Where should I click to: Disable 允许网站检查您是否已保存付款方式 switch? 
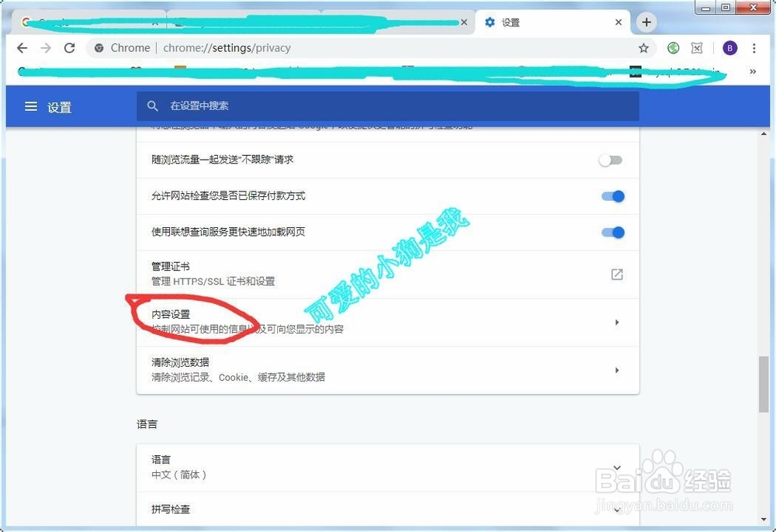(x=613, y=196)
